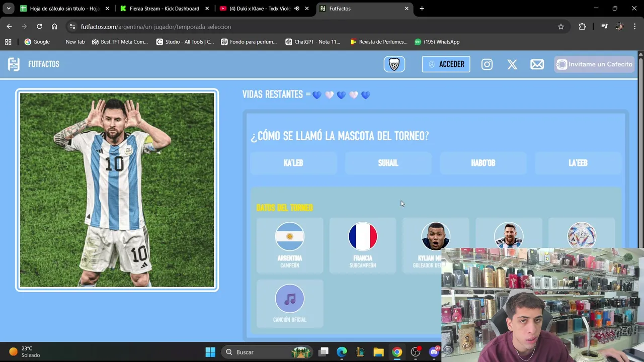Select the Francia subcampeón flag card

363,245
